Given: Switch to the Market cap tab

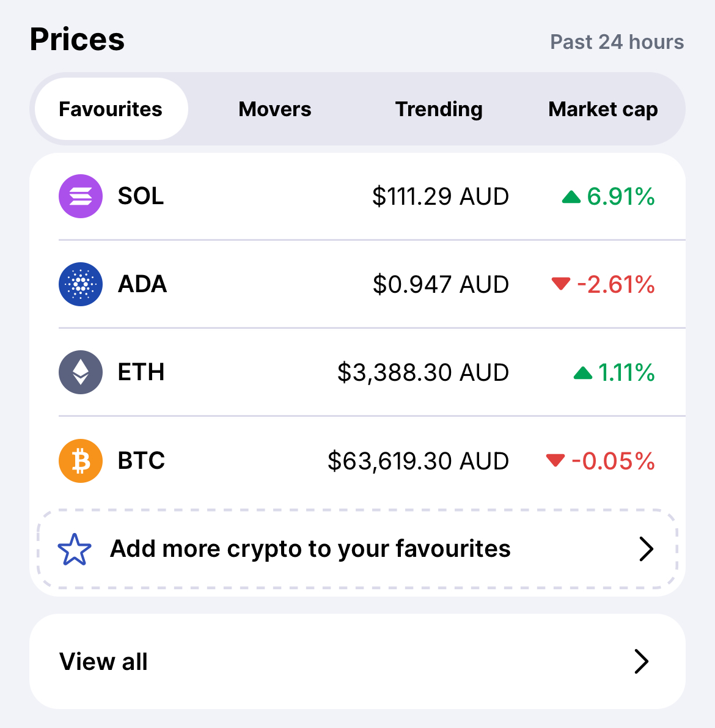Looking at the screenshot, I should (603, 109).
